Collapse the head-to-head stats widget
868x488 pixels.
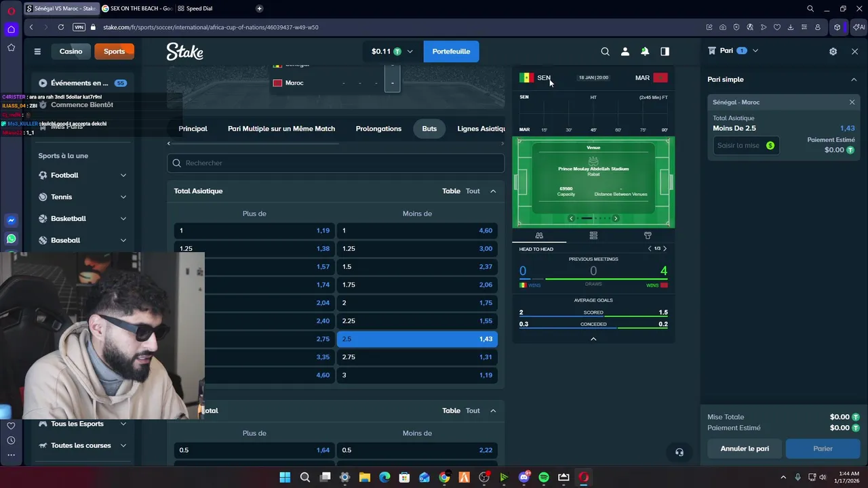pos(593,339)
